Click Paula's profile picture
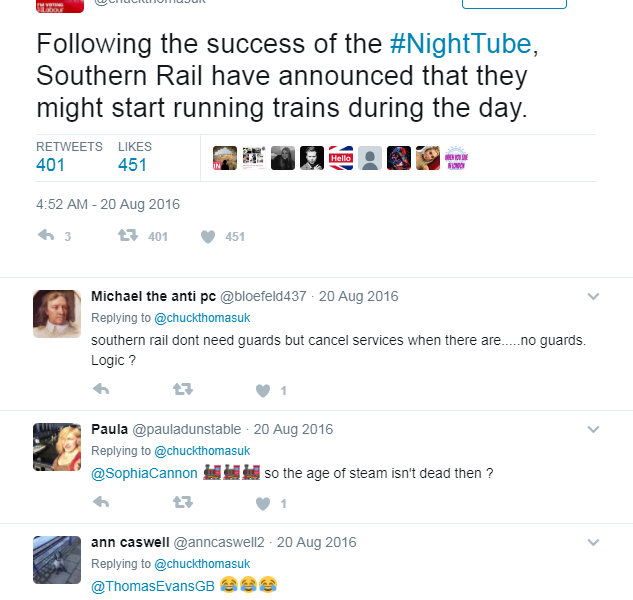Image resolution: width=633 pixels, height=600 pixels. click(57, 447)
